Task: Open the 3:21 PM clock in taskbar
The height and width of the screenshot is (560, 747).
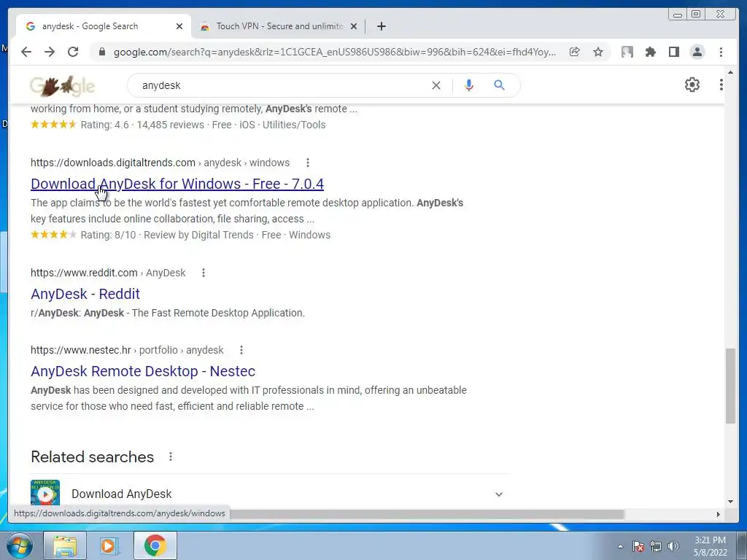Action: click(x=710, y=546)
